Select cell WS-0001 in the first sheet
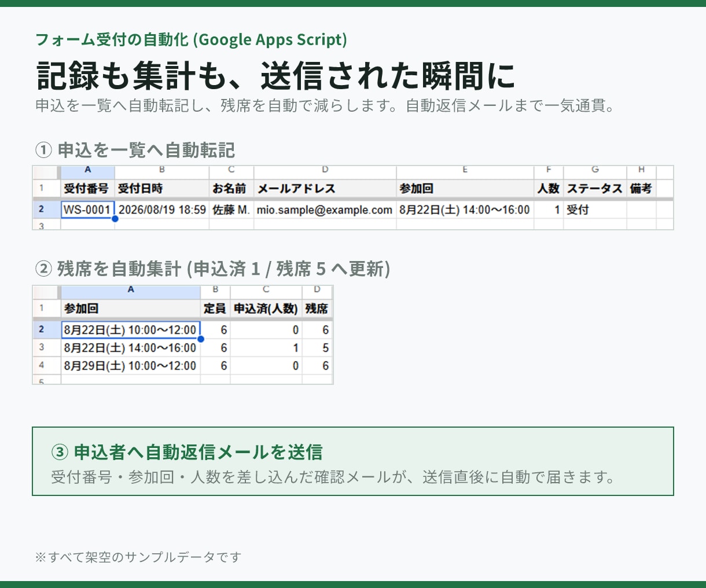The image size is (706, 588). pyautogui.click(x=88, y=210)
